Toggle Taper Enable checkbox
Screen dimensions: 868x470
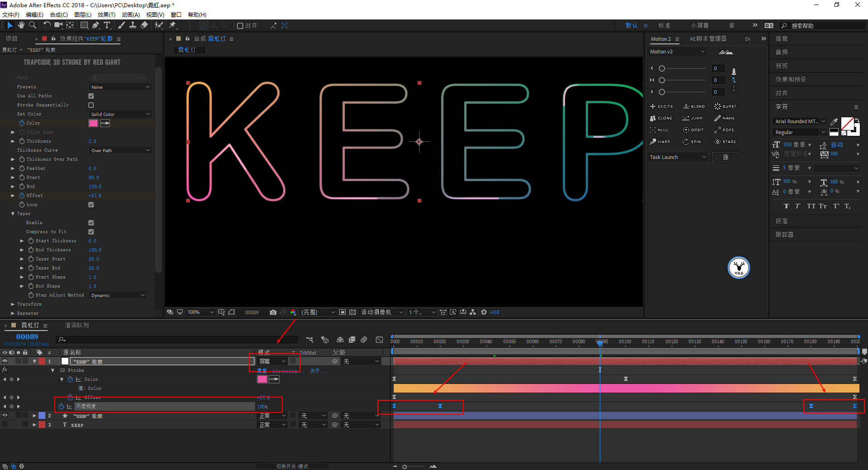click(x=91, y=223)
